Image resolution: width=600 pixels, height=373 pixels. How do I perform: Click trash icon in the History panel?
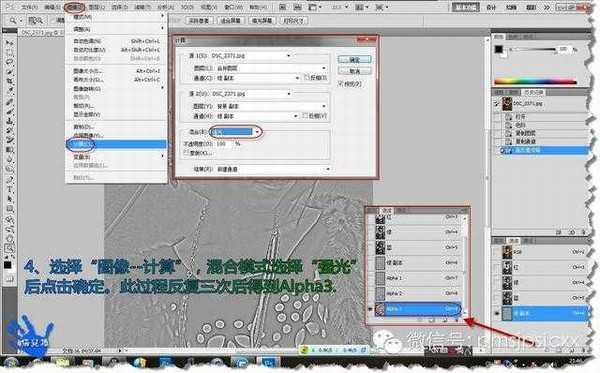(x=584, y=232)
